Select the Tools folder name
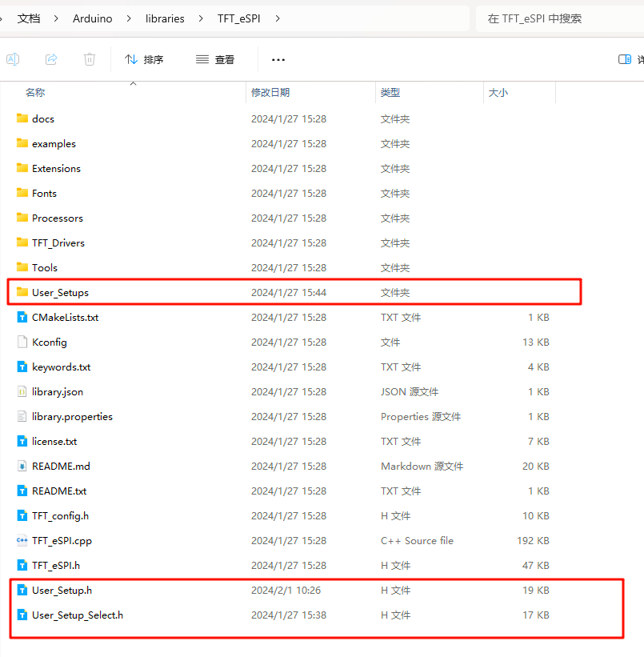The image size is (644, 657). (45, 267)
